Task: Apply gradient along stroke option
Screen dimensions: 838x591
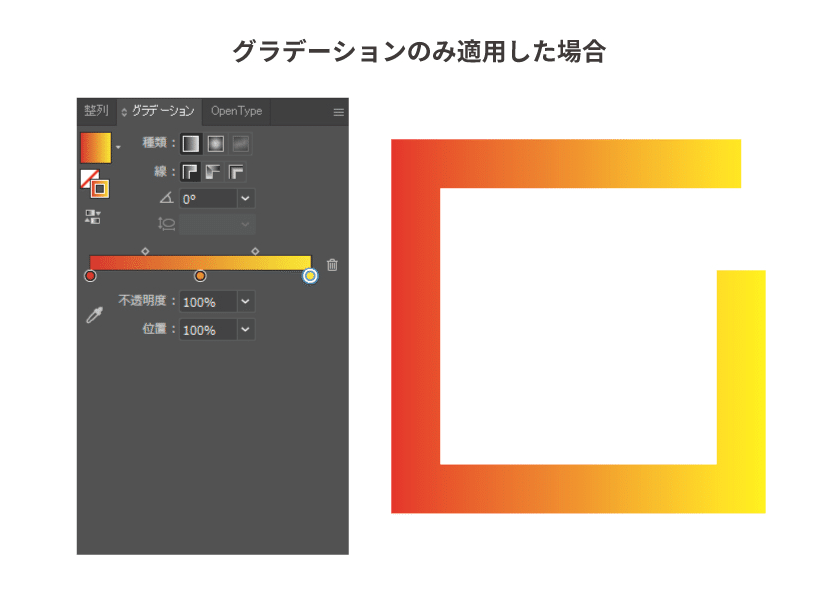Action: click(213, 172)
